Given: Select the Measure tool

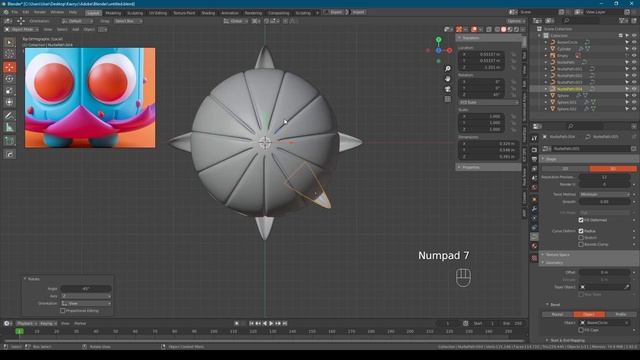Looking at the screenshot, I should point(9,128).
